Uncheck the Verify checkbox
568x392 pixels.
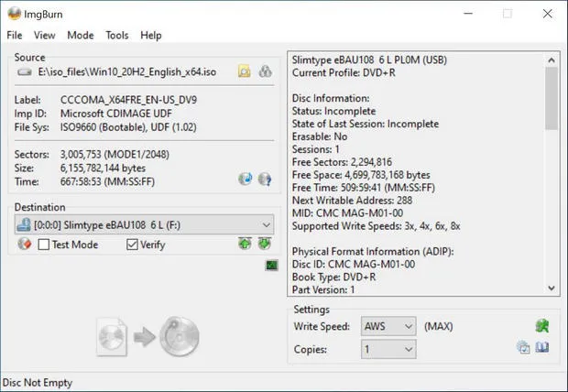[x=132, y=245]
